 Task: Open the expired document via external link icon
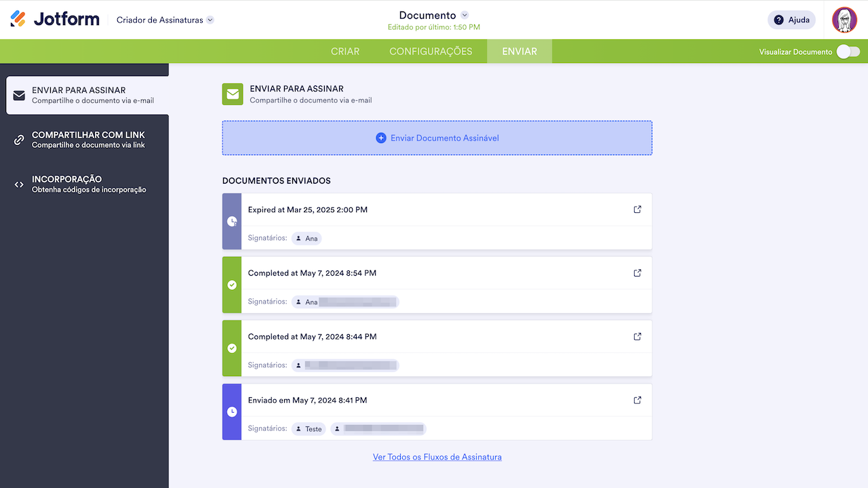click(637, 209)
